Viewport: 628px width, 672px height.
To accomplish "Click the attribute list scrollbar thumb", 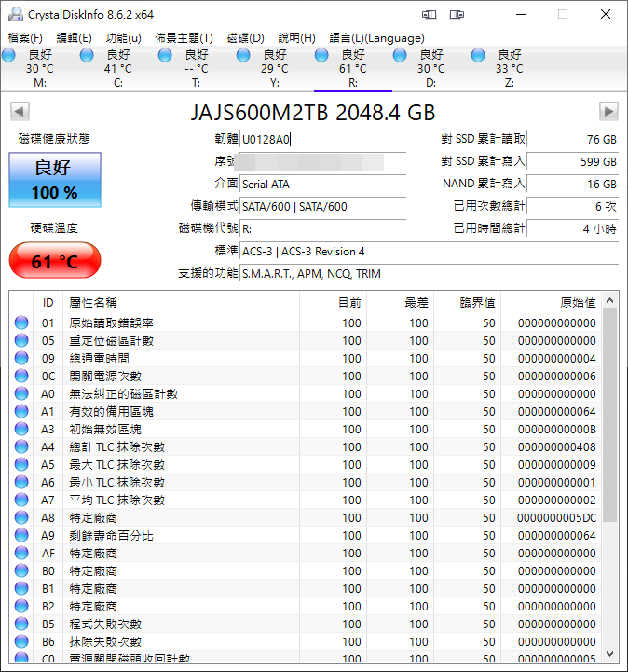I will [x=610, y=415].
